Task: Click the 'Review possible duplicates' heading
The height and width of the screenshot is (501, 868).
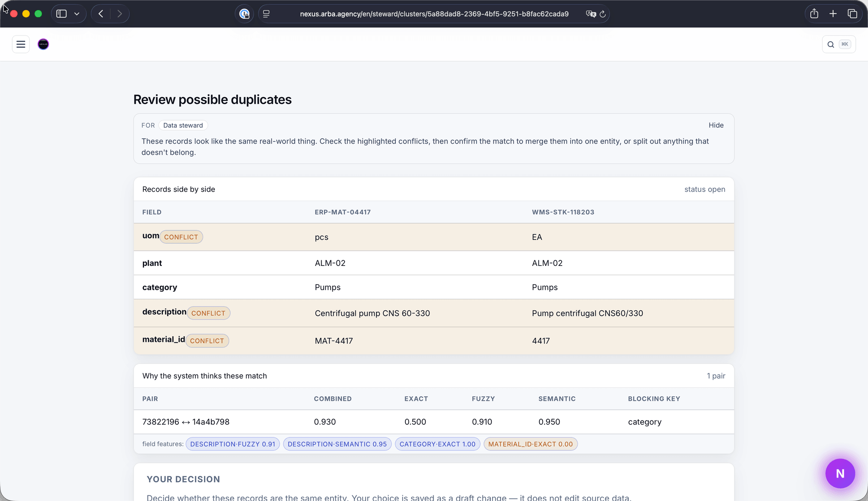Action: click(x=212, y=100)
